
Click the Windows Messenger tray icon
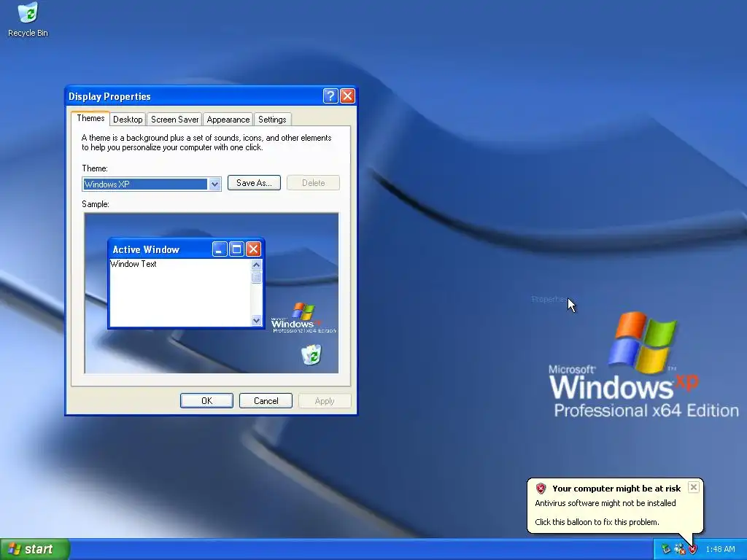(679, 550)
